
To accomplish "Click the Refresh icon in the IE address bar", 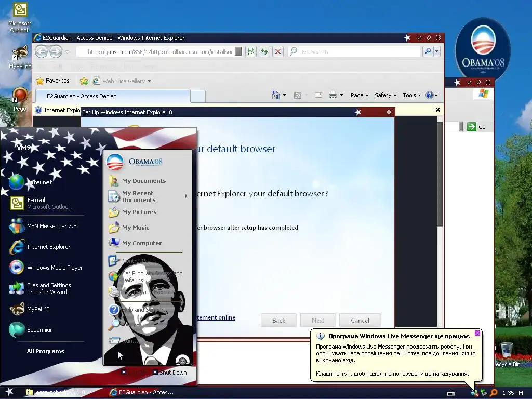I will click(264, 51).
